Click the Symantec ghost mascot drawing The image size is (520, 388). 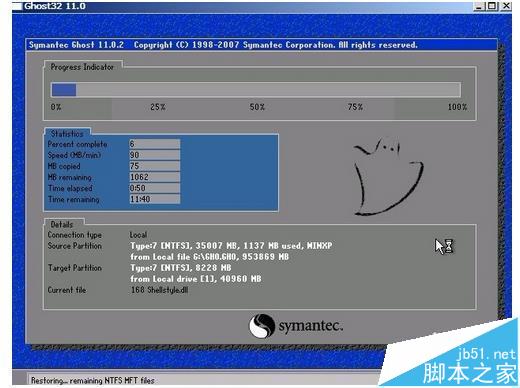tap(388, 177)
